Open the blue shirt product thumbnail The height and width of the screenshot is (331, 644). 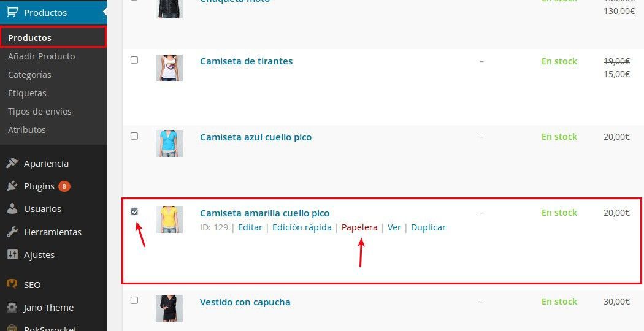tap(169, 143)
